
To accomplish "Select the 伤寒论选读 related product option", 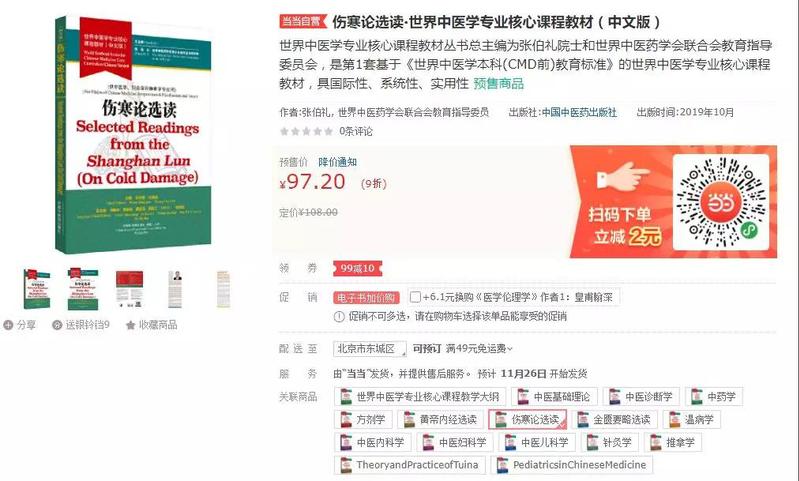I will click(528, 419).
